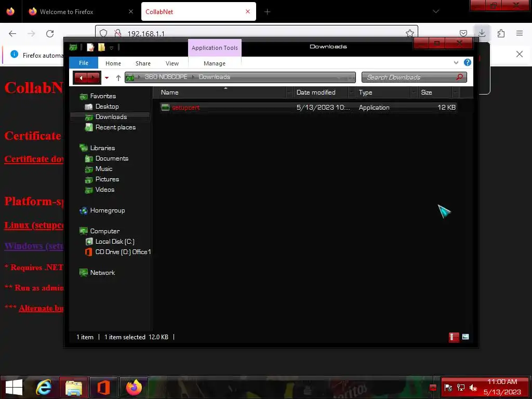
Task: Open the Home ribbon tab
Action: tap(113, 63)
